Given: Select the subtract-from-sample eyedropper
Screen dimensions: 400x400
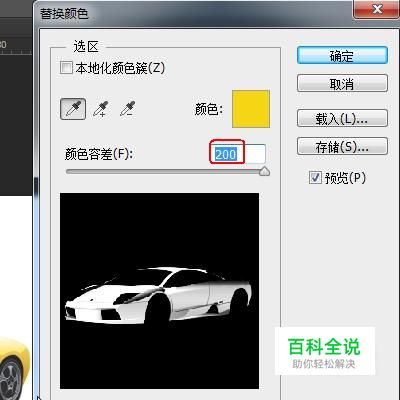Looking at the screenshot, I should pyautogui.click(x=128, y=109).
